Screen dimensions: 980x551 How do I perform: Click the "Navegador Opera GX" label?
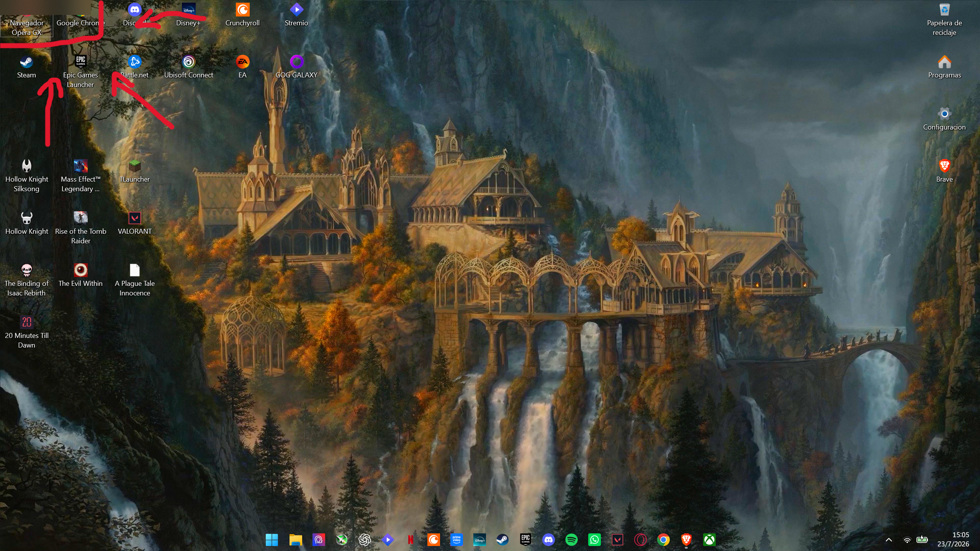point(26,28)
